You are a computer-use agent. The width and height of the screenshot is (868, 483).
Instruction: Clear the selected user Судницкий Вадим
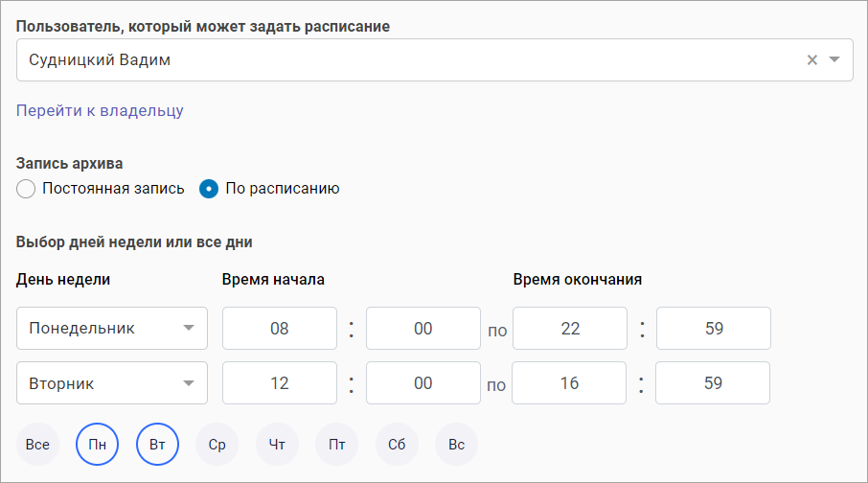812,60
